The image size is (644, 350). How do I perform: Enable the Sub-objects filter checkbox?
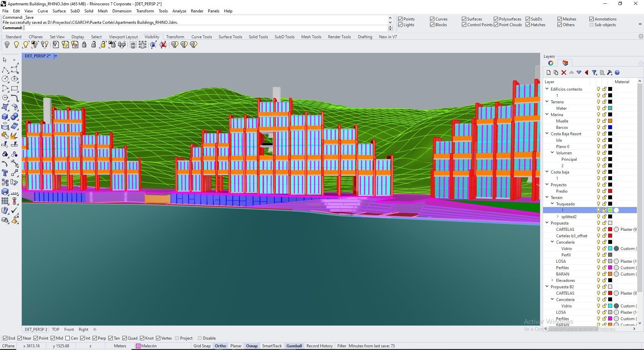(591, 25)
